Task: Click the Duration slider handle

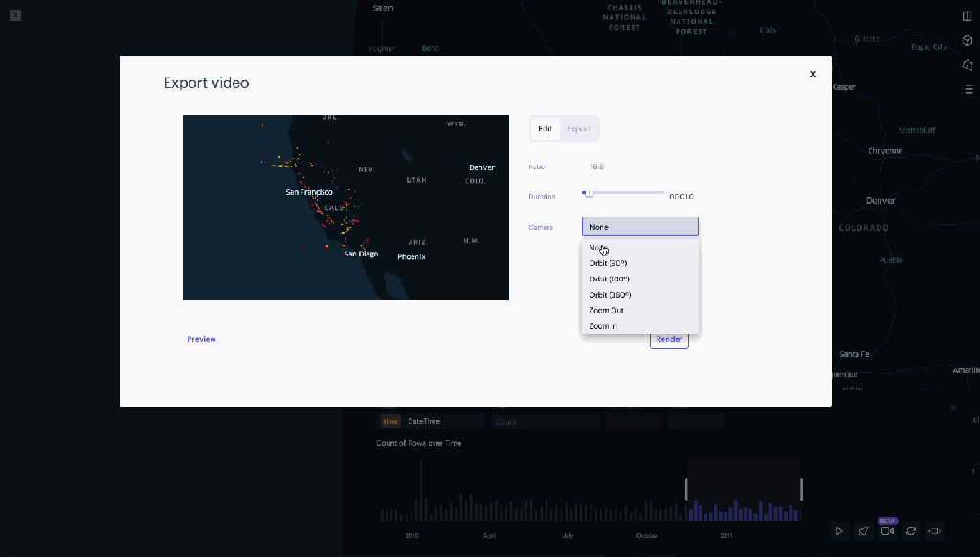Action: [x=589, y=193]
